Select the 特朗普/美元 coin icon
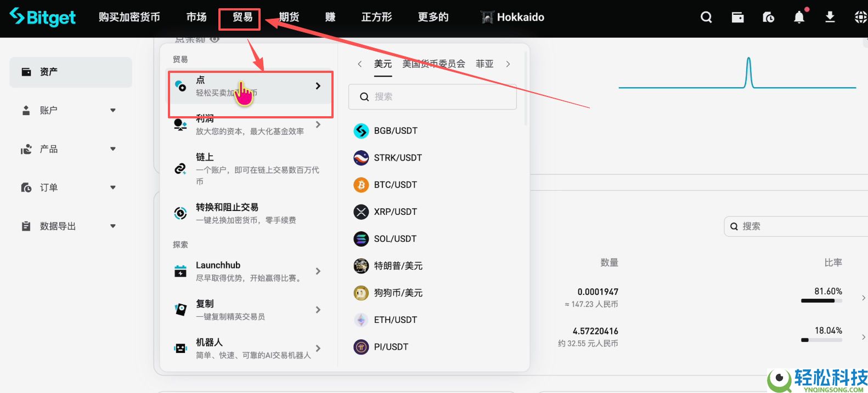 tap(361, 266)
